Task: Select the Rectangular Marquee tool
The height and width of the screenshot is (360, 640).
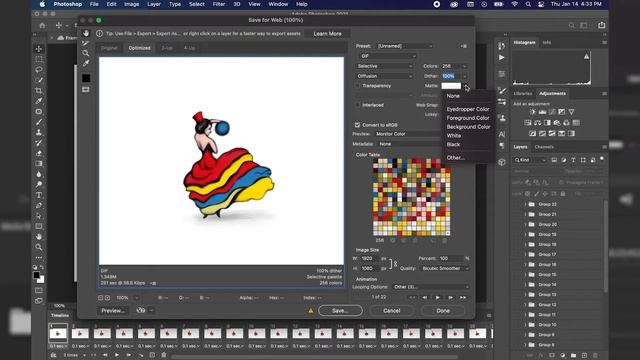Action: (39, 59)
